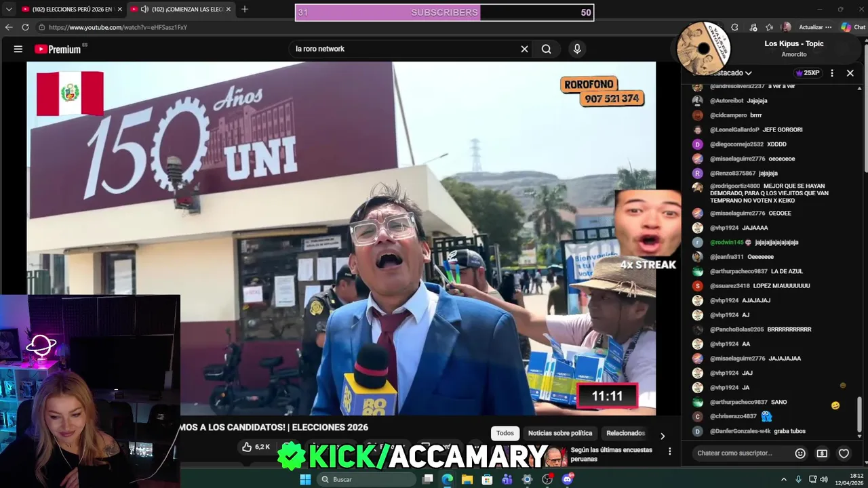The width and height of the screenshot is (868, 488).
Task: Open the 25XP crown badge button
Action: tap(808, 73)
